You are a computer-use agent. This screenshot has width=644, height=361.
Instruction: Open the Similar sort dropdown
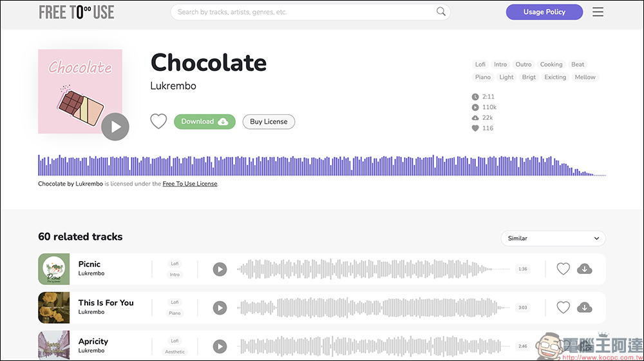coord(553,239)
